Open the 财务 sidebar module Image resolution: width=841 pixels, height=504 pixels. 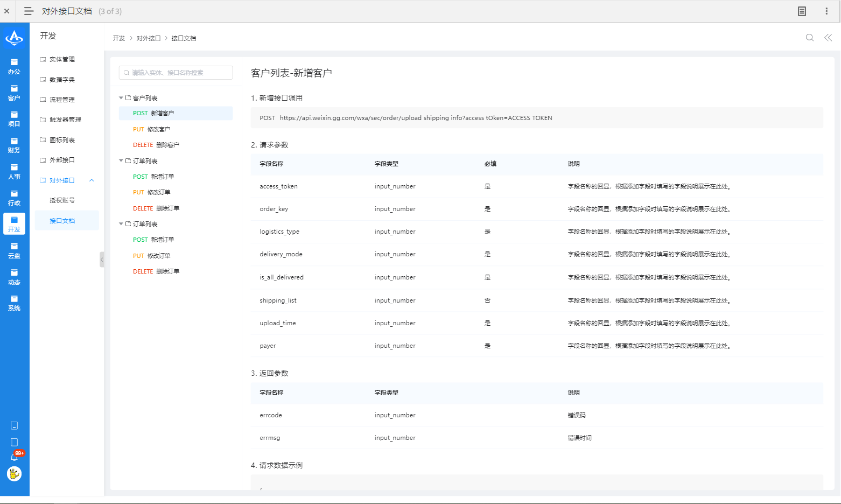pos(14,145)
